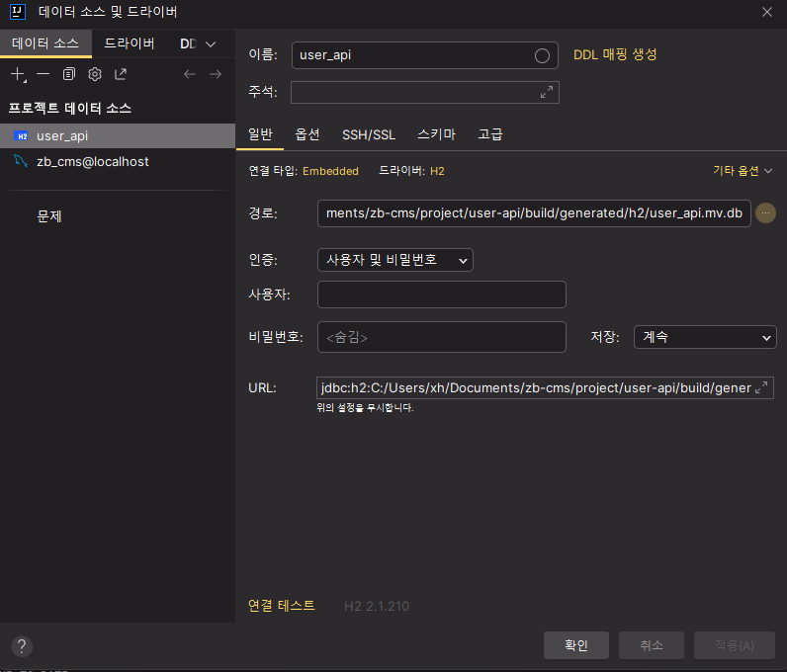Switch to Drivers tab

point(129,43)
